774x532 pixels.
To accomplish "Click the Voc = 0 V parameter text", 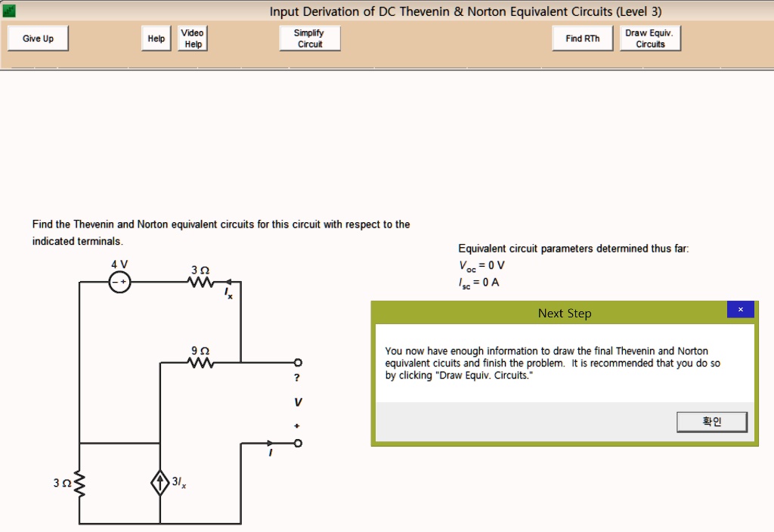I will point(481,264).
